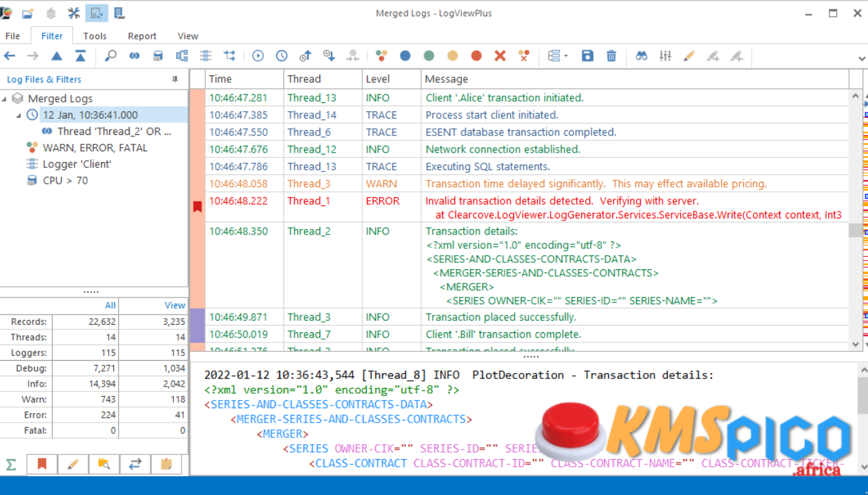The image size is (868, 495).
Task: Select the Logger 'Client' filter
Action: coord(77,164)
